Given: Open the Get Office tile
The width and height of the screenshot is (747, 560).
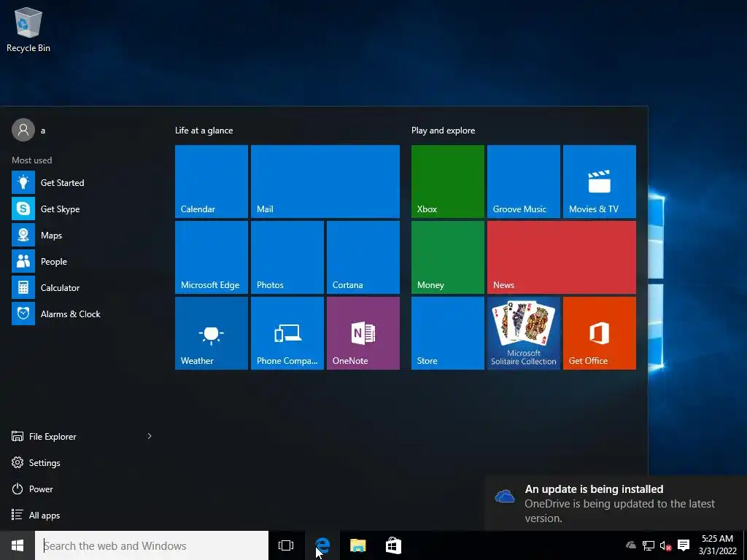Looking at the screenshot, I should click(x=600, y=332).
